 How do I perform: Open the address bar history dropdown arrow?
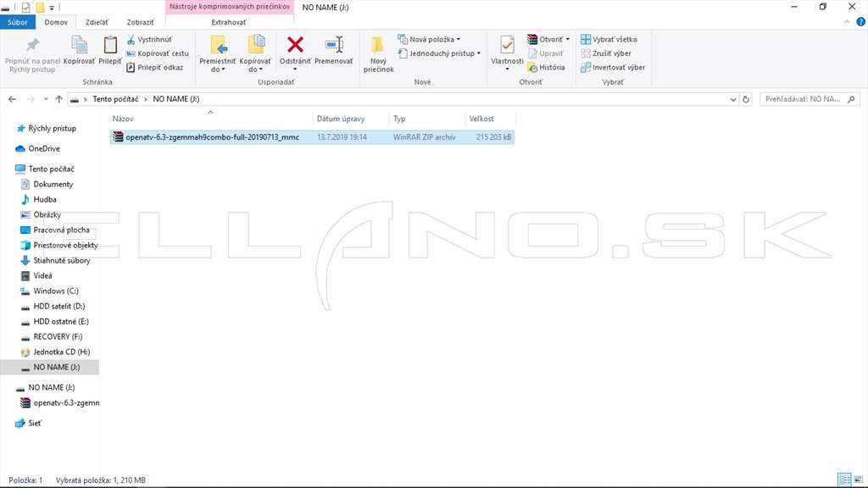pos(733,99)
